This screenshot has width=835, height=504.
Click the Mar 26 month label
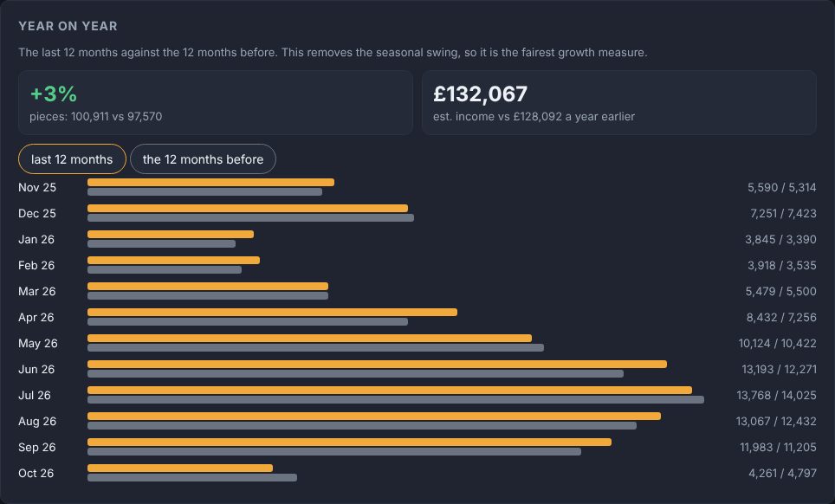[x=36, y=291]
